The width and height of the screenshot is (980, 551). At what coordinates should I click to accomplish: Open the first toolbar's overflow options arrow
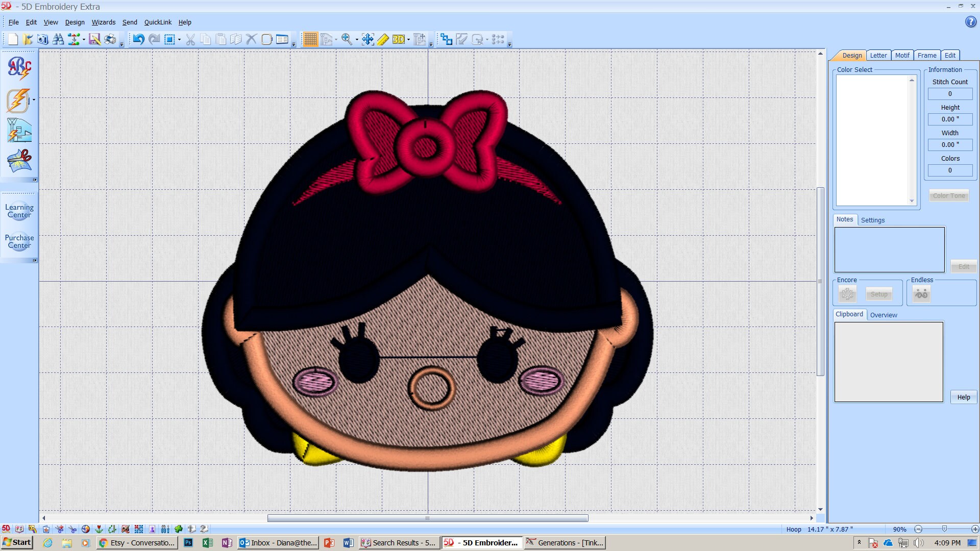click(x=121, y=44)
